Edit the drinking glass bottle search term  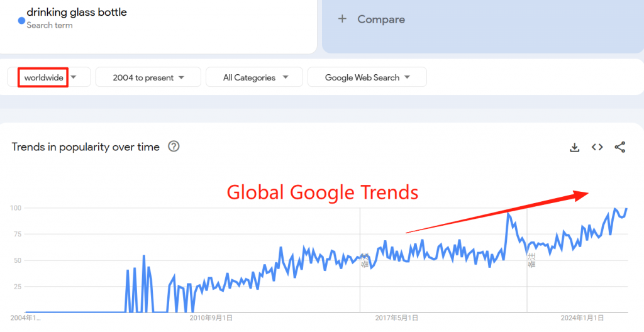[x=77, y=12]
